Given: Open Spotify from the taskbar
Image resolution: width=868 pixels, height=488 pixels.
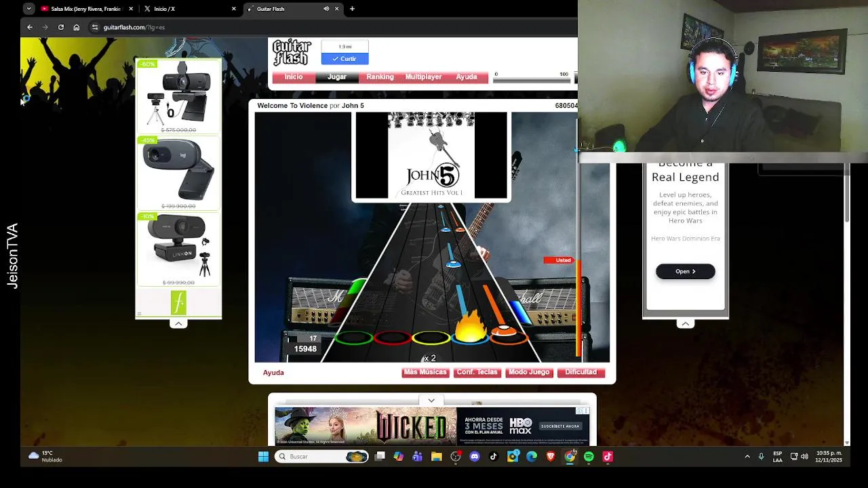Looking at the screenshot, I should click(x=589, y=457).
